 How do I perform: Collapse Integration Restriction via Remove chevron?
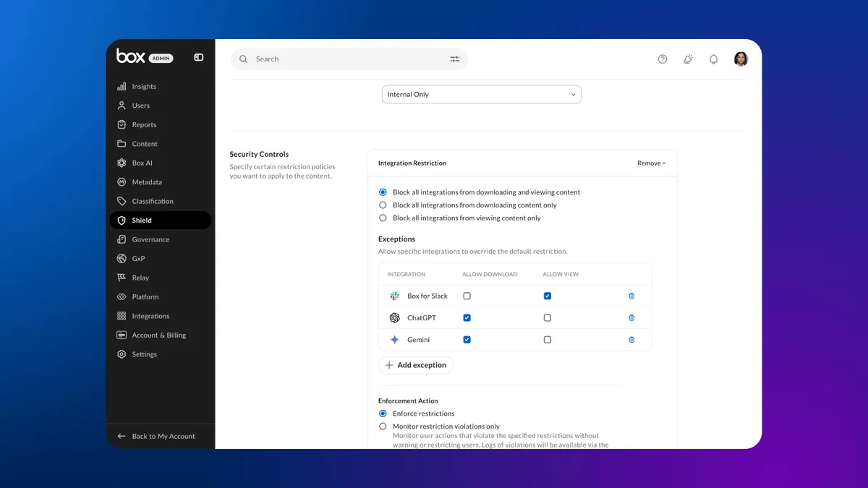click(x=652, y=163)
